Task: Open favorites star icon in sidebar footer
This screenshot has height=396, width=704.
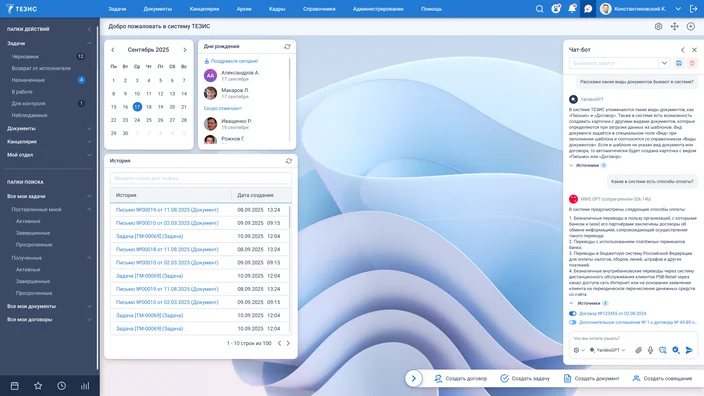Action: [x=38, y=386]
